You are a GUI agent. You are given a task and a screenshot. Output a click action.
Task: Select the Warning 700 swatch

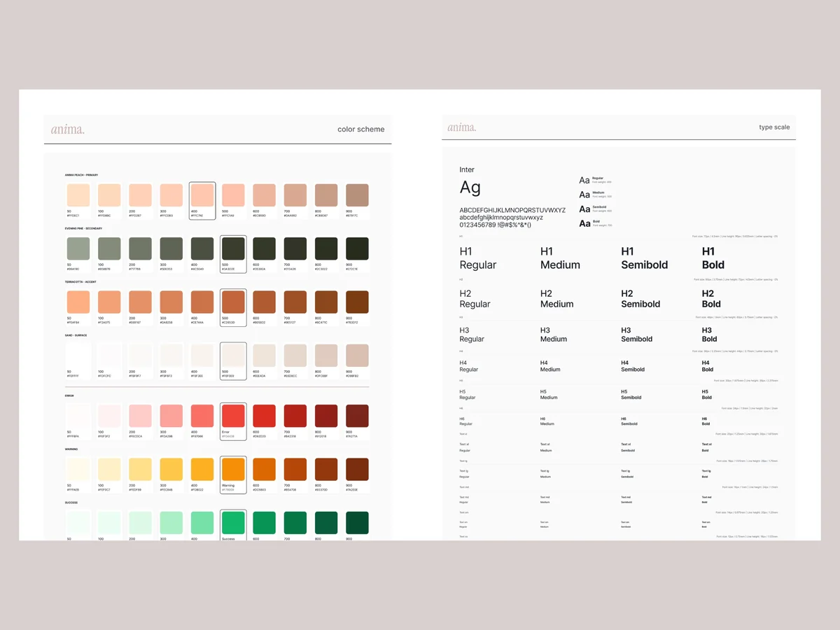click(295, 469)
